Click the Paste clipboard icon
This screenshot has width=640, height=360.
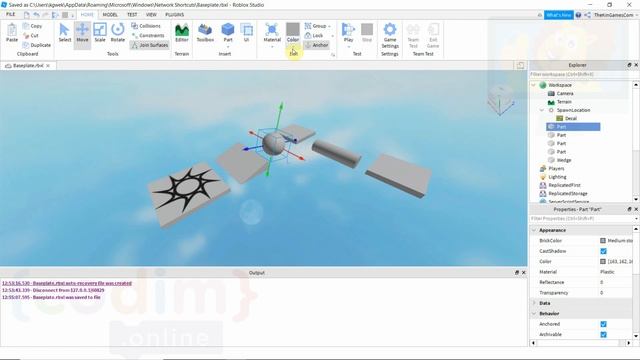click(12, 33)
